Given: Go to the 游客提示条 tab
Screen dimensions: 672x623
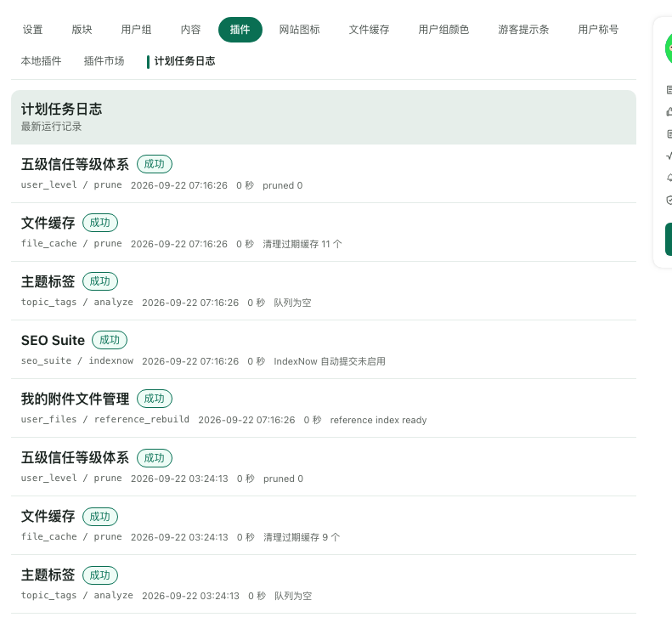Looking at the screenshot, I should [523, 30].
